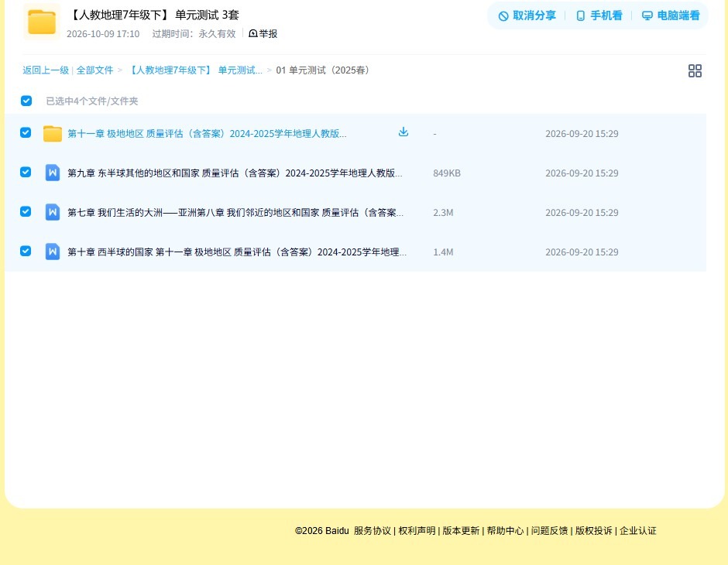
Task: Click the report (举报) icon
Action: click(x=253, y=33)
